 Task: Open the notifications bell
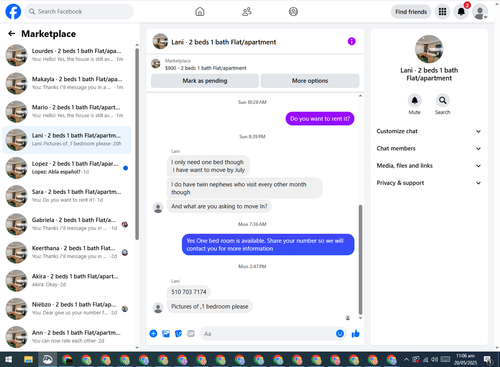tap(461, 12)
